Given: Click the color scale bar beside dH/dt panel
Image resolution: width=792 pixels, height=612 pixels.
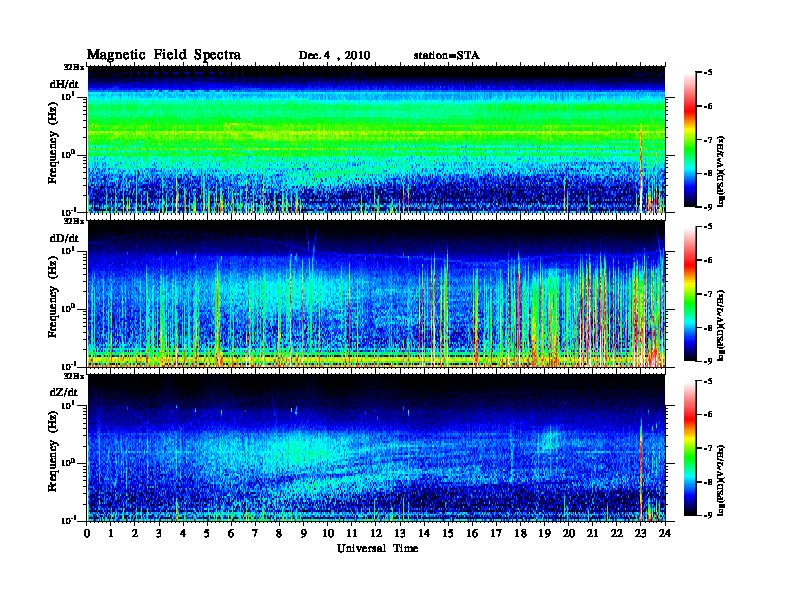Looking at the screenshot, I should pos(690,140).
